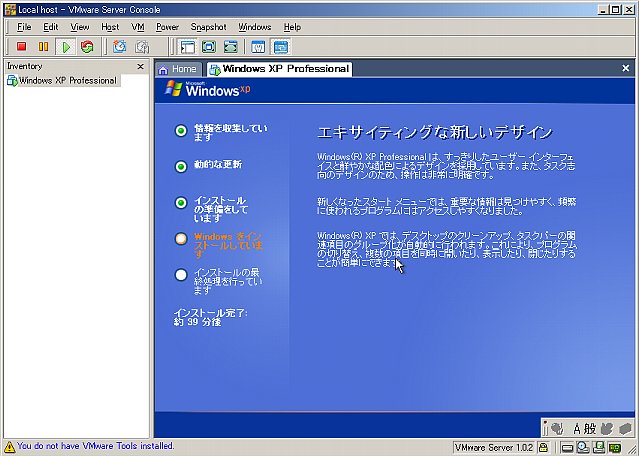Close the current VM tab
The image size is (639, 456).
coord(626,68)
